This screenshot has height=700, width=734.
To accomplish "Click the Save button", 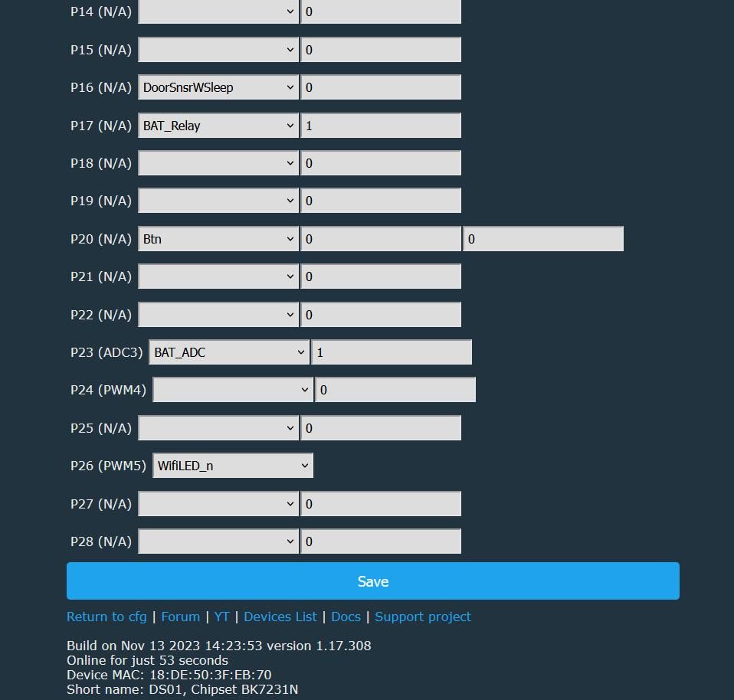I will (372, 581).
